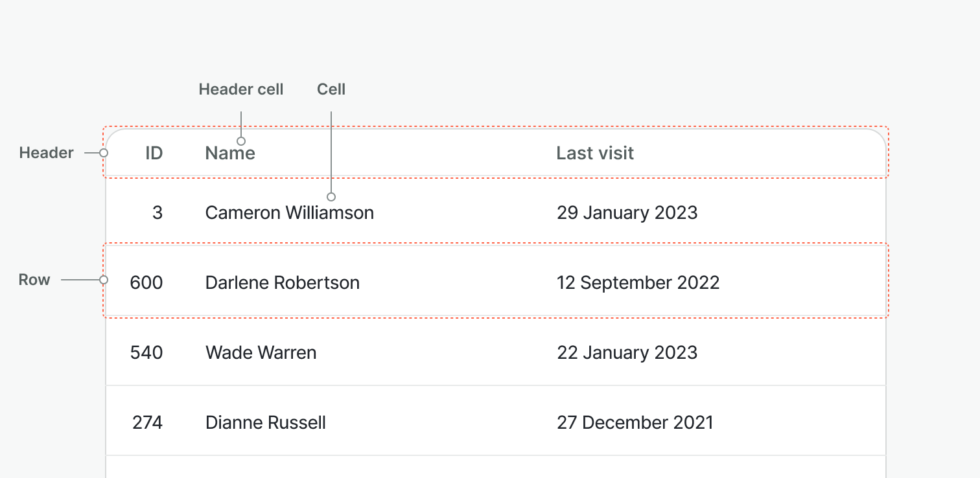
Task: Click the Name column header
Action: click(230, 154)
